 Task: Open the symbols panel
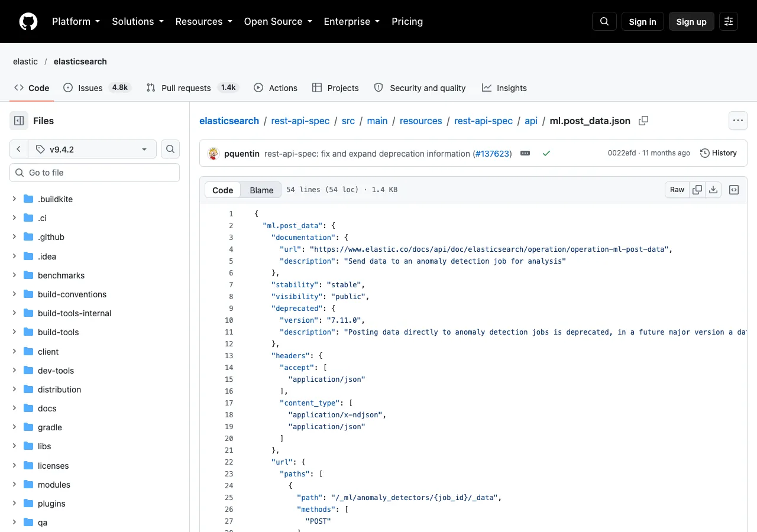734,190
